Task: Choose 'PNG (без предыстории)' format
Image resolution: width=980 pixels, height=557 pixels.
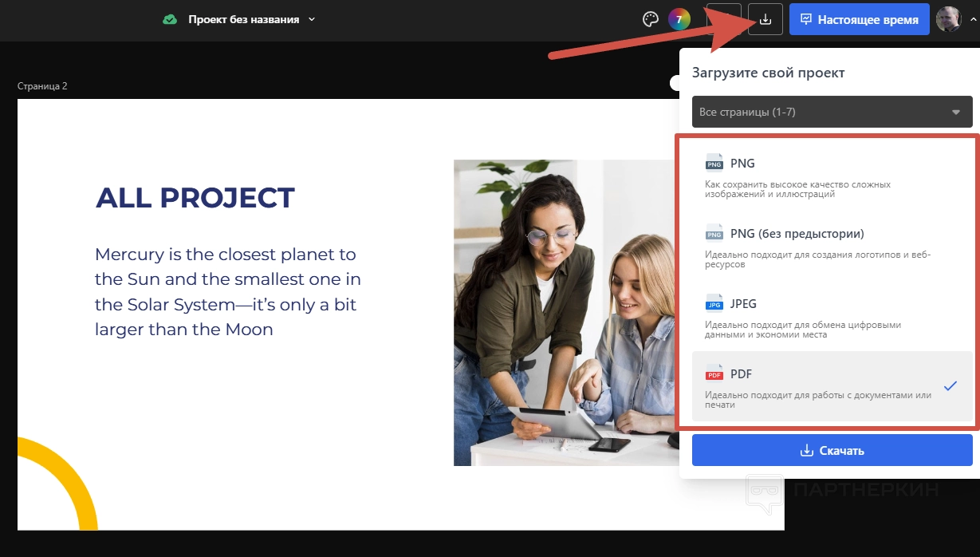Action: pyautogui.click(x=832, y=246)
